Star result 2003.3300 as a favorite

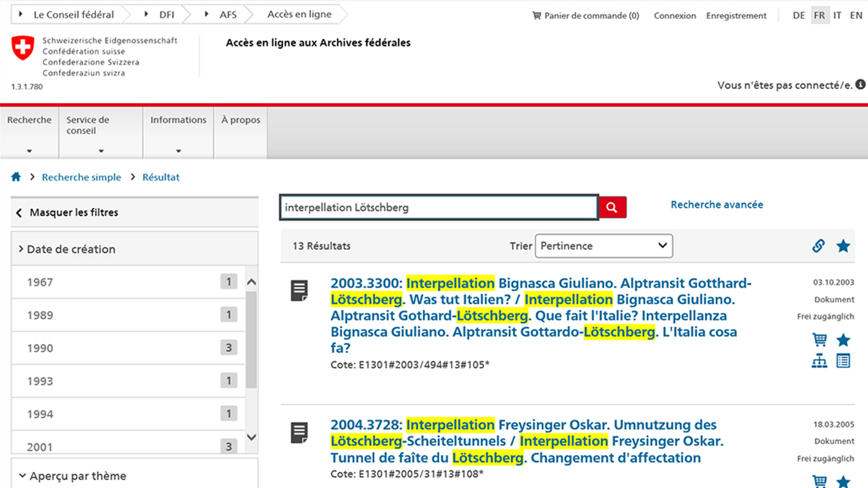[x=843, y=340]
